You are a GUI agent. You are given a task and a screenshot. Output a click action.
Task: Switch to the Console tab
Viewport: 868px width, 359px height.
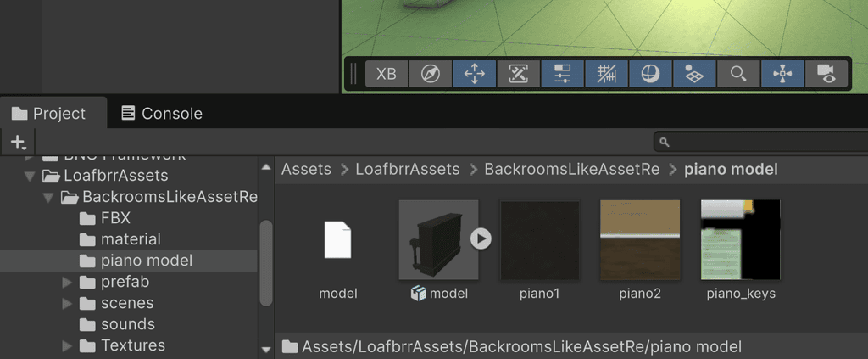point(162,114)
